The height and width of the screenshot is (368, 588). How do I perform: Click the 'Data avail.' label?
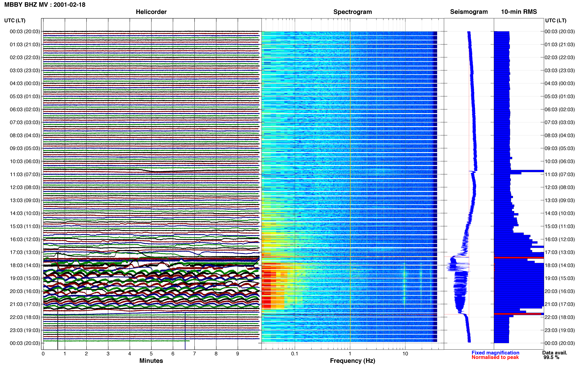555,353
